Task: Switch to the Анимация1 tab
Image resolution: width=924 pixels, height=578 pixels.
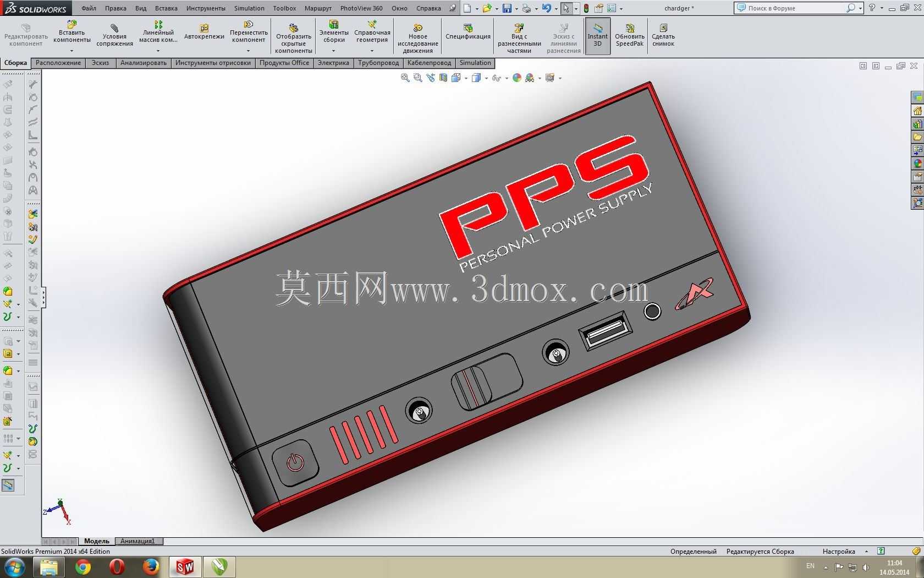Action: pos(138,541)
